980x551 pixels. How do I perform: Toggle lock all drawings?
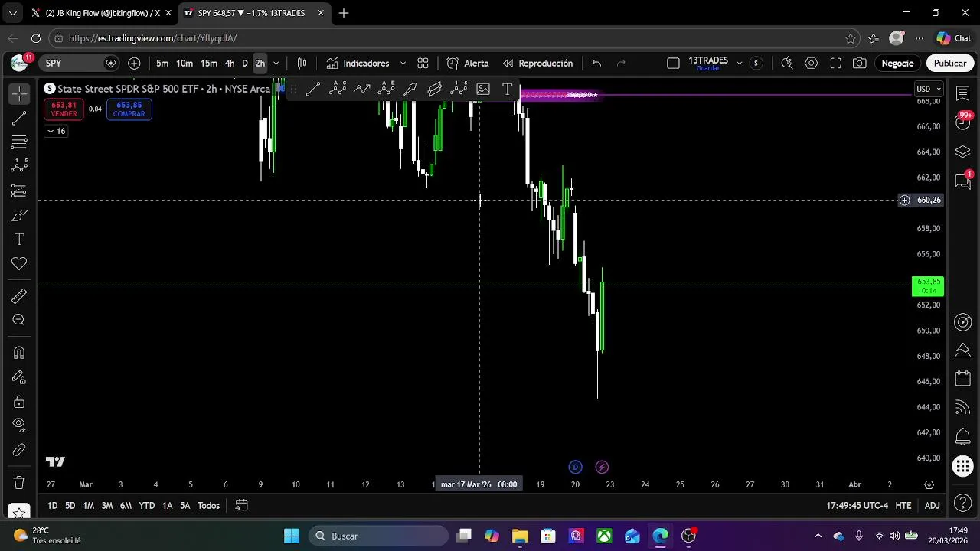click(x=19, y=402)
